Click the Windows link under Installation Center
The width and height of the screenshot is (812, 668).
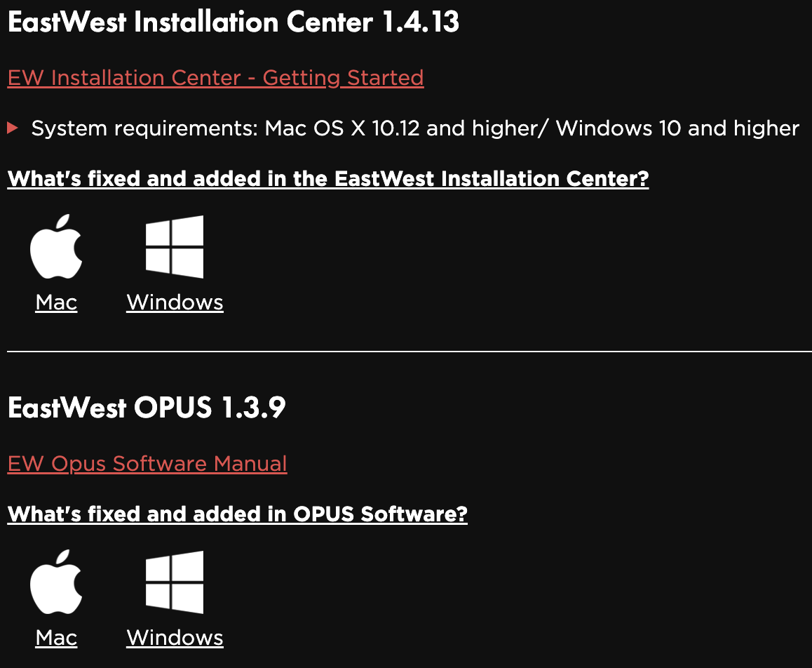pyautogui.click(x=174, y=302)
